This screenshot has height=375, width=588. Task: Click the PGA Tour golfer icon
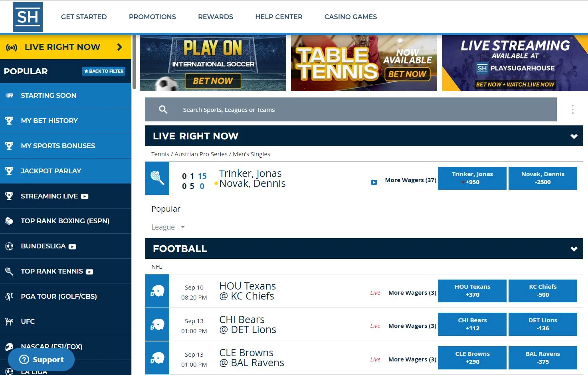point(9,296)
